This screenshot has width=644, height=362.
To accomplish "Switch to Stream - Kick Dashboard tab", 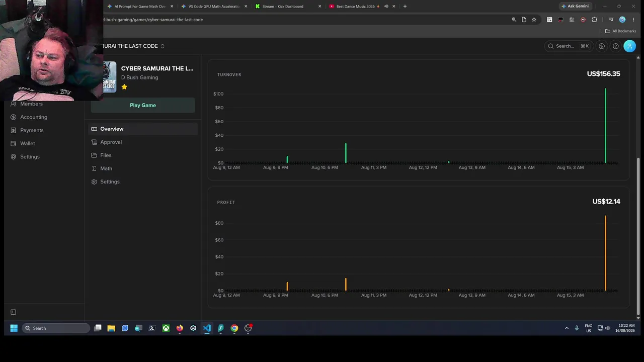I will [288, 7].
